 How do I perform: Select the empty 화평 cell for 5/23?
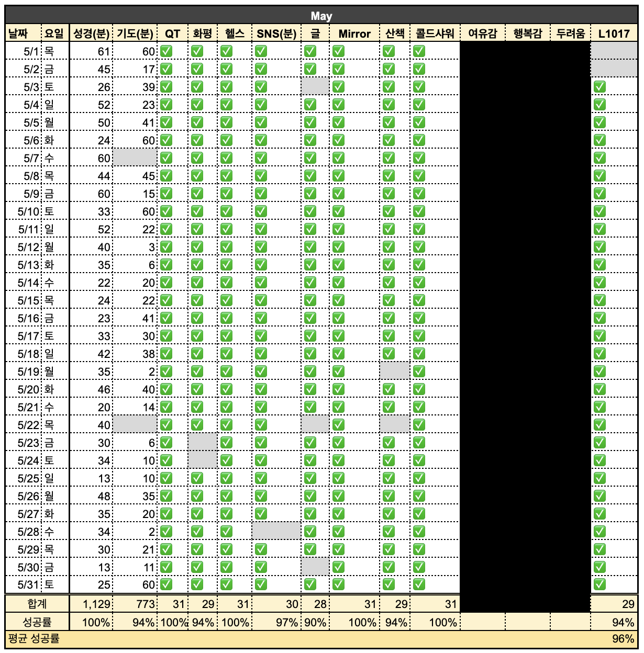click(x=203, y=443)
